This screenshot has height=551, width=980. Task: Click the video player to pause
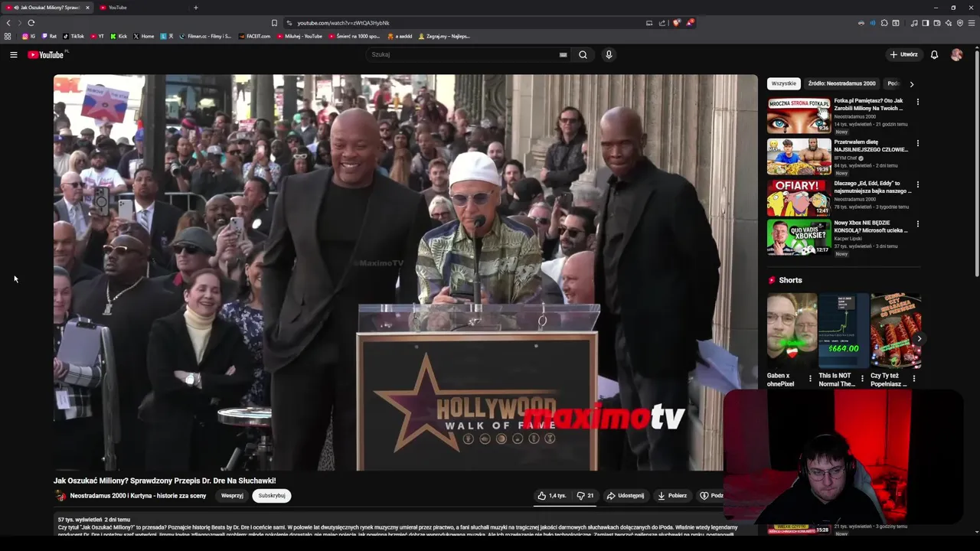[x=406, y=272]
